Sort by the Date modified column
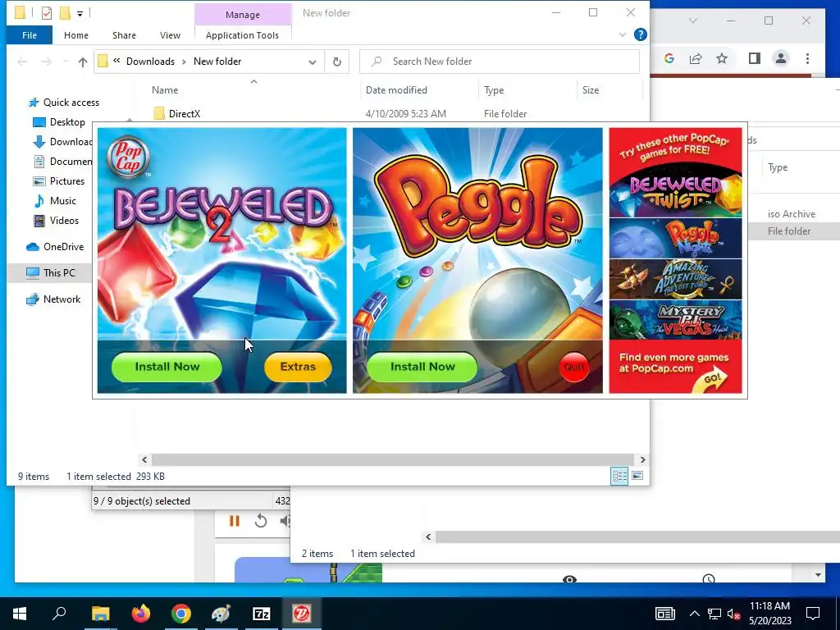840x630 pixels. pos(396,90)
